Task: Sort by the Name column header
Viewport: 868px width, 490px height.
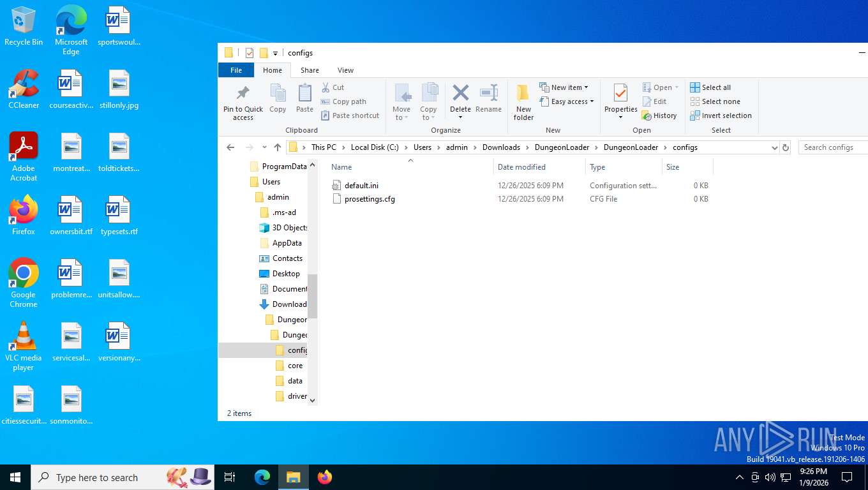Action: (x=410, y=167)
